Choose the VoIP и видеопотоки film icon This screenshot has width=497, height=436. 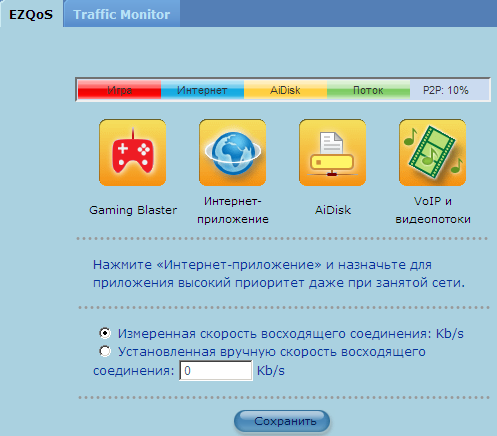[x=432, y=152]
